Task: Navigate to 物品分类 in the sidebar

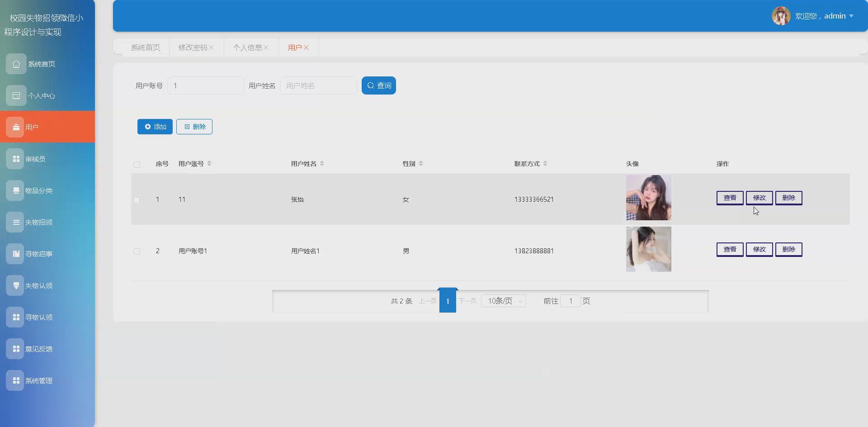Action: [x=41, y=190]
